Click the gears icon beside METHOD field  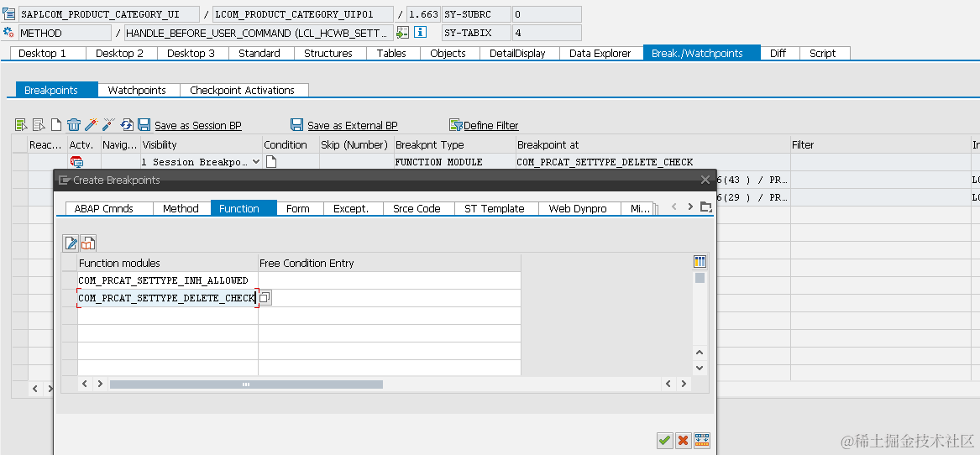tap(8, 33)
